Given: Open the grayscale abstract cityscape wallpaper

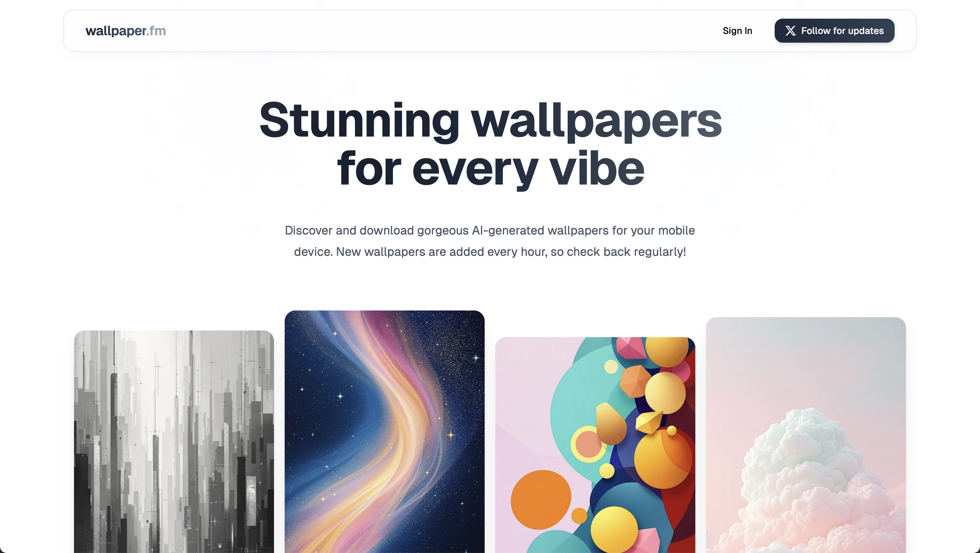Looking at the screenshot, I should coord(174,441).
